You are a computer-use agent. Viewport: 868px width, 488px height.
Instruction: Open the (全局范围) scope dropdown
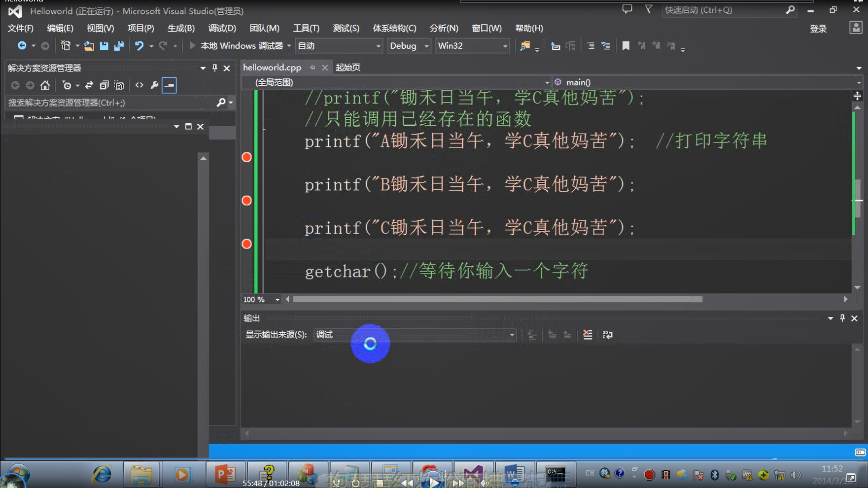tap(396, 82)
